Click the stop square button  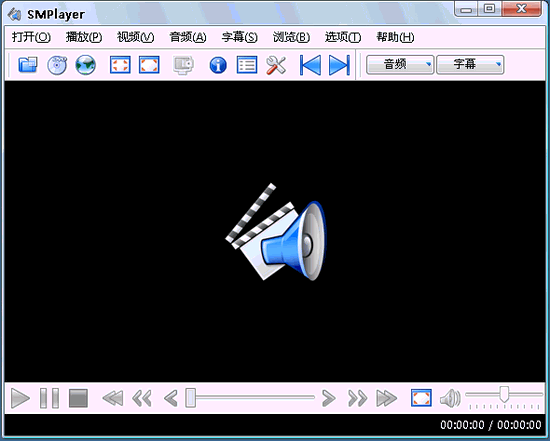(x=78, y=398)
